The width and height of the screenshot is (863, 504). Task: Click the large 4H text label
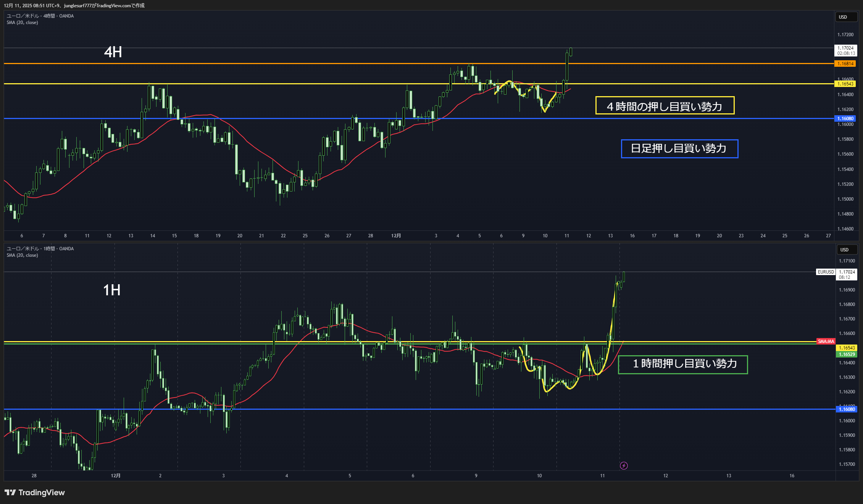tap(113, 52)
